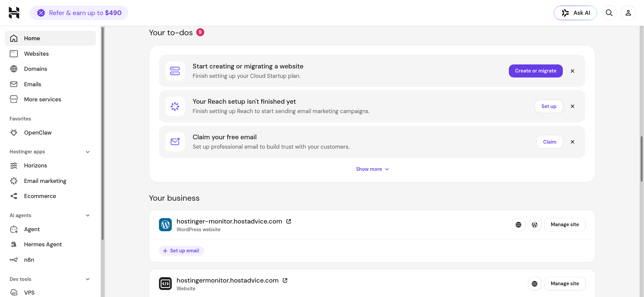Open the search magnifier icon

pos(609,13)
